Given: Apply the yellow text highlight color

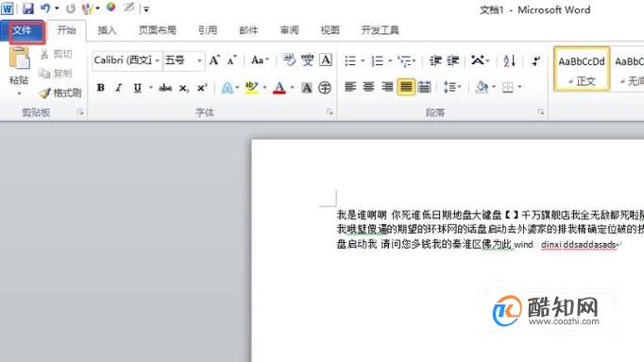Looking at the screenshot, I should pos(251,88).
